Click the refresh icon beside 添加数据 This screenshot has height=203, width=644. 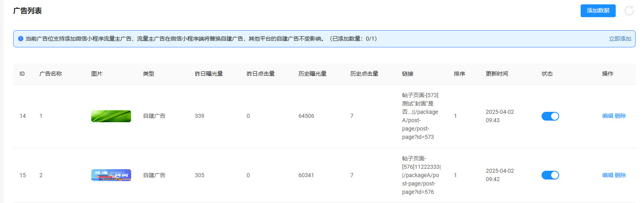click(629, 11)
